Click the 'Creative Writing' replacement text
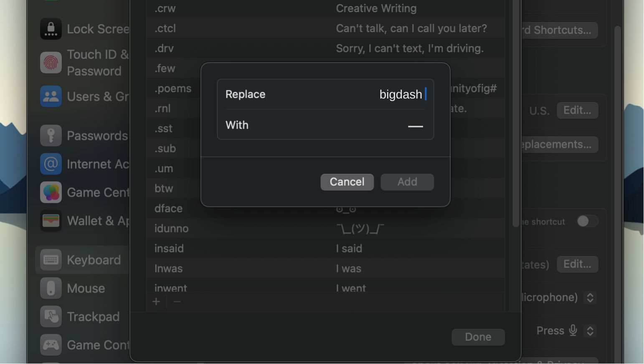Screen dimensions: 644x364 376,8
